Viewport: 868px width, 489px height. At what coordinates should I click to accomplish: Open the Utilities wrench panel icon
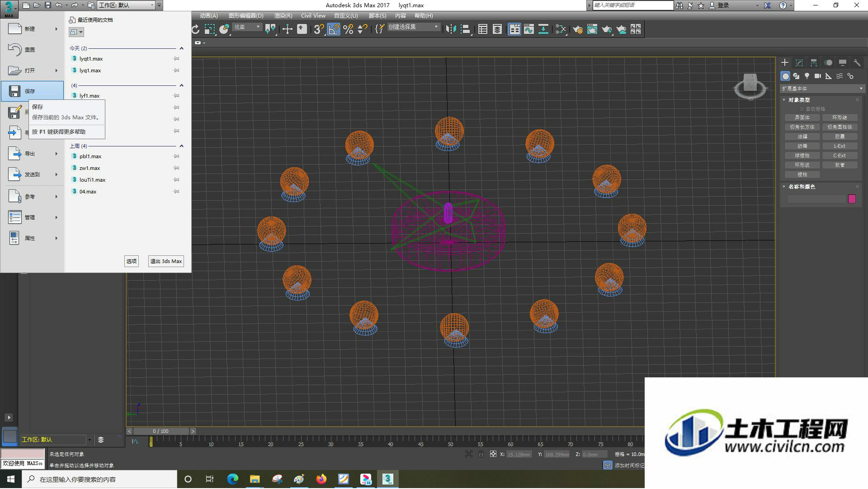[x=857, y=63]
